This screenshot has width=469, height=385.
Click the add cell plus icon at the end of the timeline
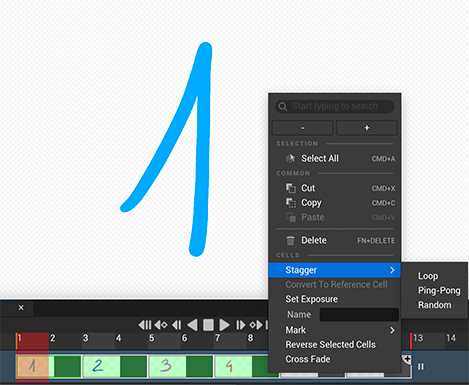click(x=407, y=359)
